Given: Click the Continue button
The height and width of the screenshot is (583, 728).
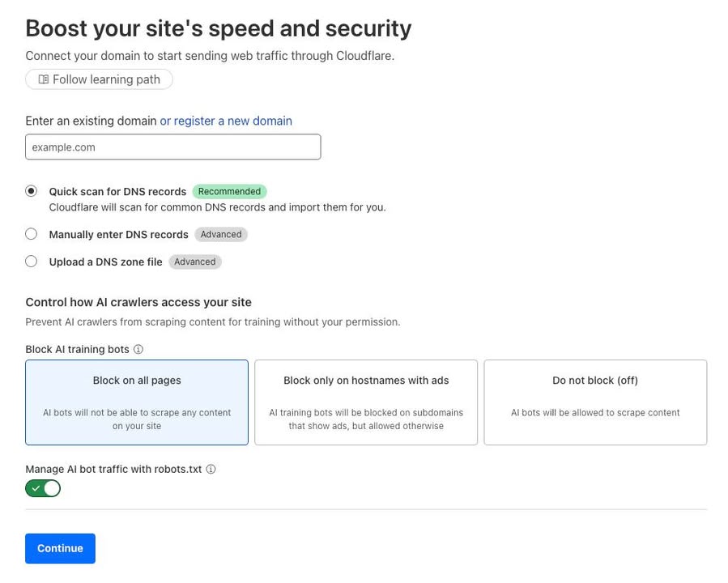Looking at the screenshot, I should [61, 548].
